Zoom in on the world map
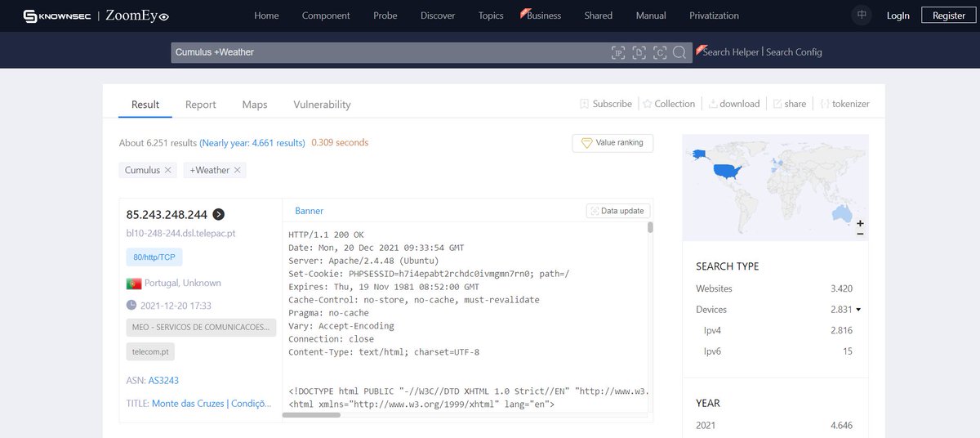 859,223
